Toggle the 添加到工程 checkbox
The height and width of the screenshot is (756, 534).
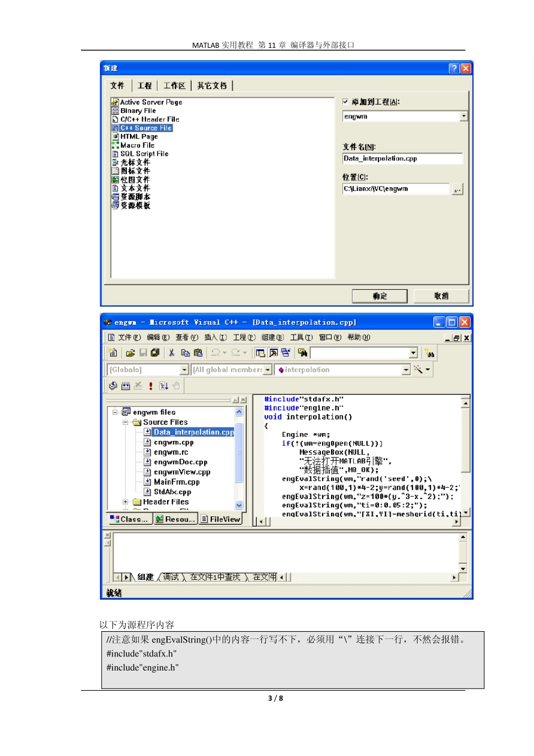click(346, 102)
